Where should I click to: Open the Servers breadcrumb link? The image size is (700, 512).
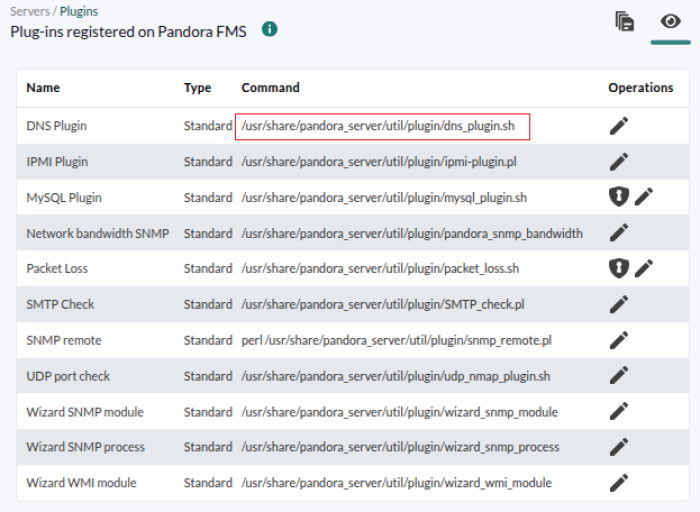(30, 11)
